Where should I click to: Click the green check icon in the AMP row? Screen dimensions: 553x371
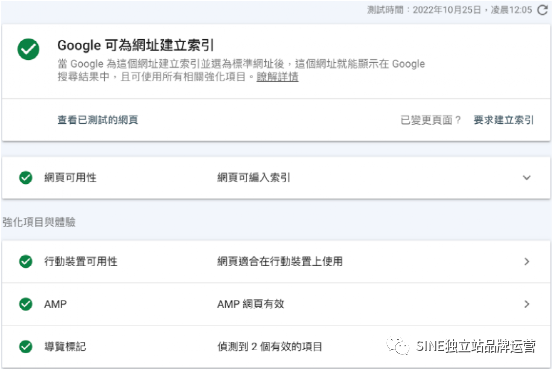tap(26, 304)
